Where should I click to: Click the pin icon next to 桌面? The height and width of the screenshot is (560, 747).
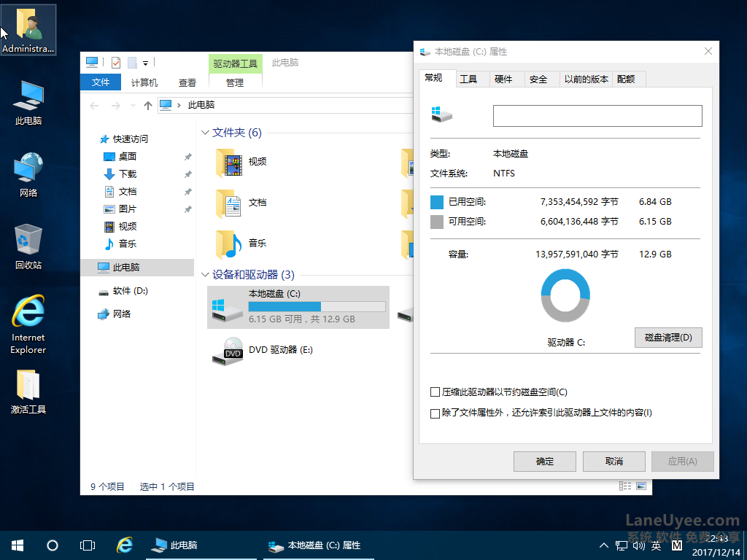(187, 157)
